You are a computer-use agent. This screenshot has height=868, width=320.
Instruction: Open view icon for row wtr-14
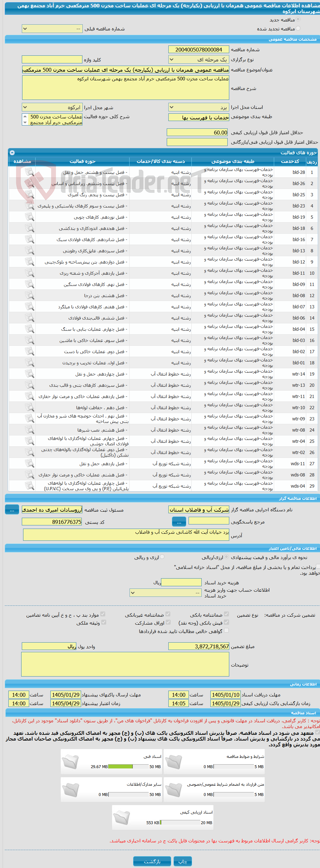(30, 374)
